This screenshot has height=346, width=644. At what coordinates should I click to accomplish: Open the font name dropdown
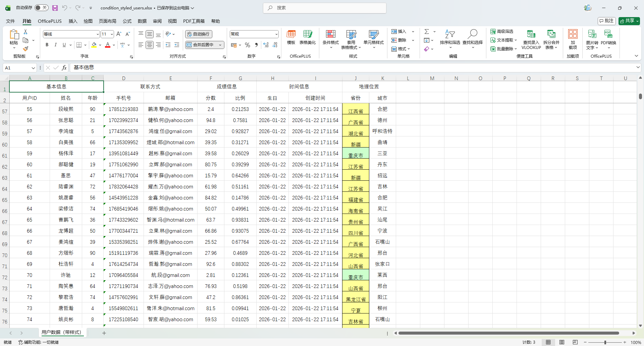[98, 34]
